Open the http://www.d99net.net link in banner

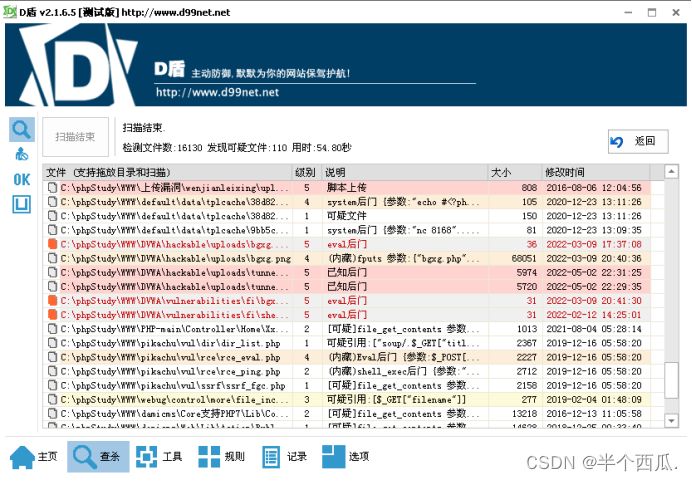point(217,92)
